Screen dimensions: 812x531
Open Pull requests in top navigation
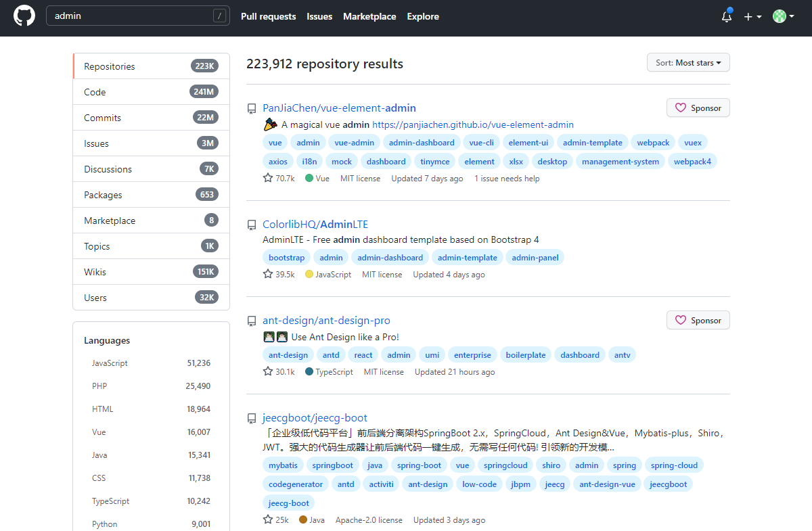(268, 16)
